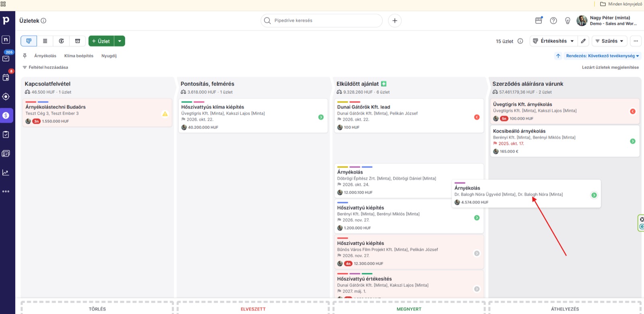Click Lezárt üzletek megjelenítése link
This screenshot has height=314, width=644.
click(610, 67)
